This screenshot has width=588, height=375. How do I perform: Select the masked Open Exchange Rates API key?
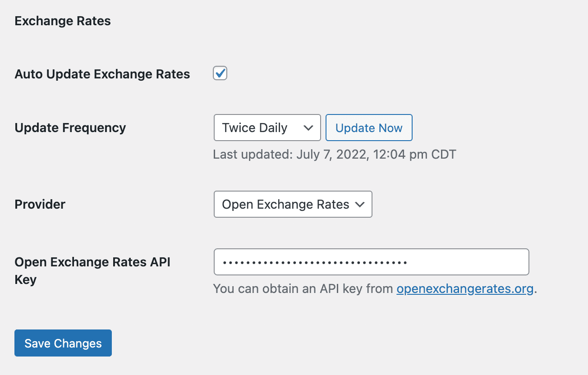tap(371, 261)
